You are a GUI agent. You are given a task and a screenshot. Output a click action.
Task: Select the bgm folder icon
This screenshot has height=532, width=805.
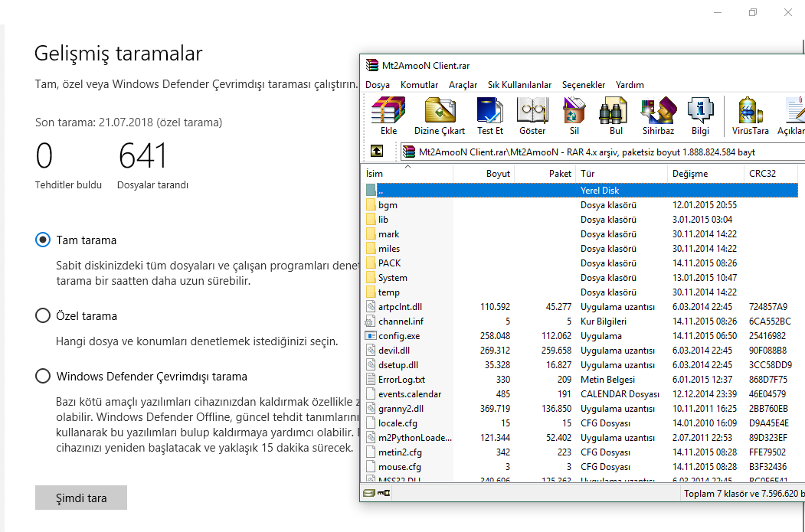(371, 205)
